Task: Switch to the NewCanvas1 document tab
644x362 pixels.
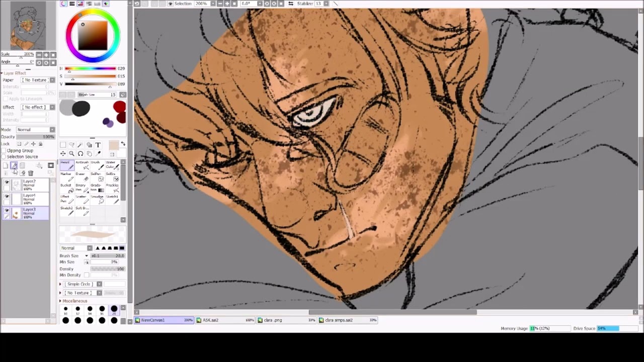Action: 165,320
